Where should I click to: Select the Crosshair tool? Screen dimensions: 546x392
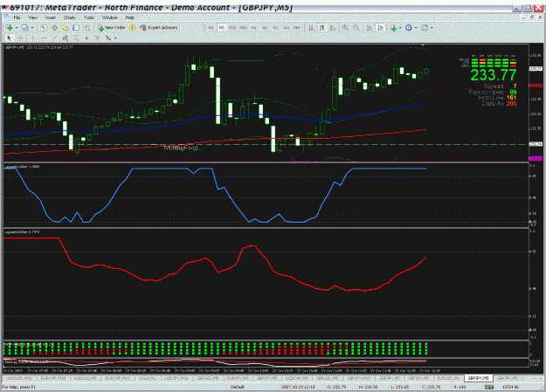coord(20,38)
